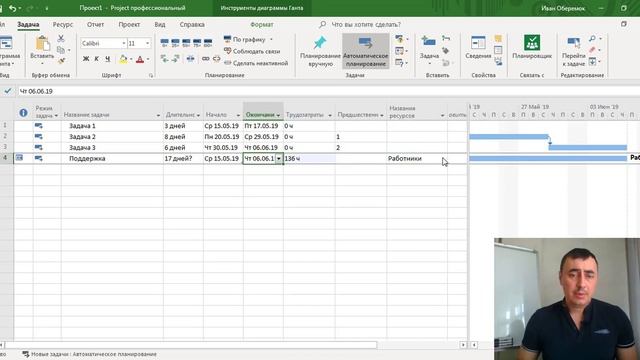Click the Split task icon
640x360 pixels.
pyautogui.click(x=191, y=59)
